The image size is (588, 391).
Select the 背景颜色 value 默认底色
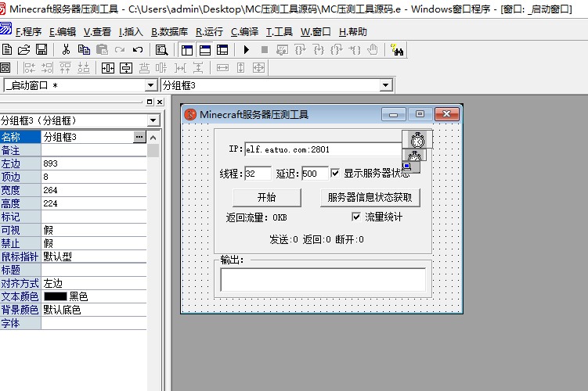tap(94, 310)
